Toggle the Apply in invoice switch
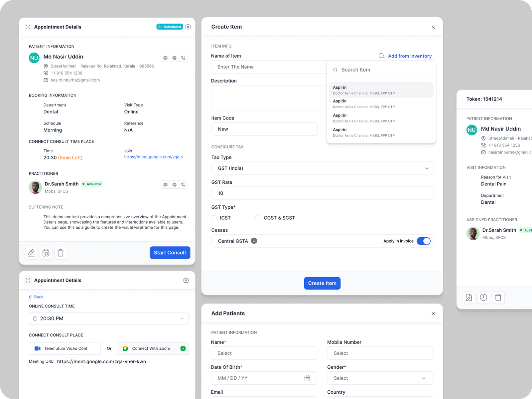This screenshot has height=399, width=532. 423,241
